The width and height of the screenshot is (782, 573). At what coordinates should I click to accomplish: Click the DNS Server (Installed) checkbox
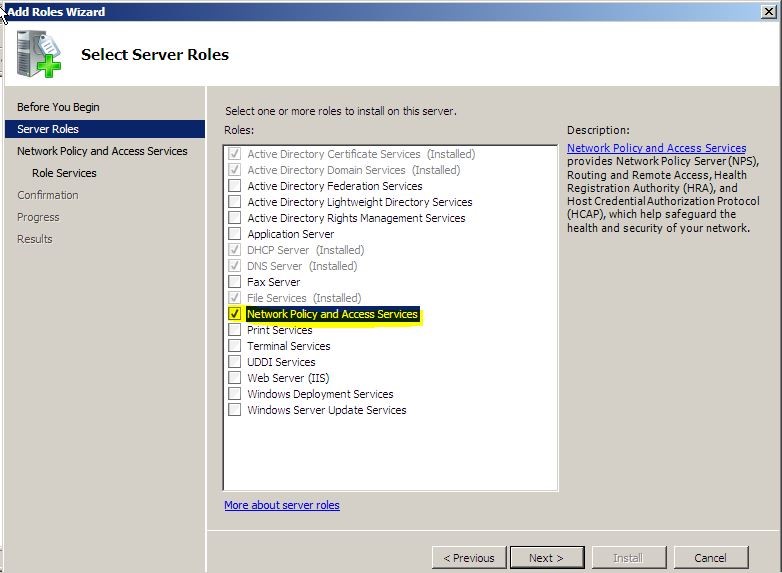tap(234, 266)
